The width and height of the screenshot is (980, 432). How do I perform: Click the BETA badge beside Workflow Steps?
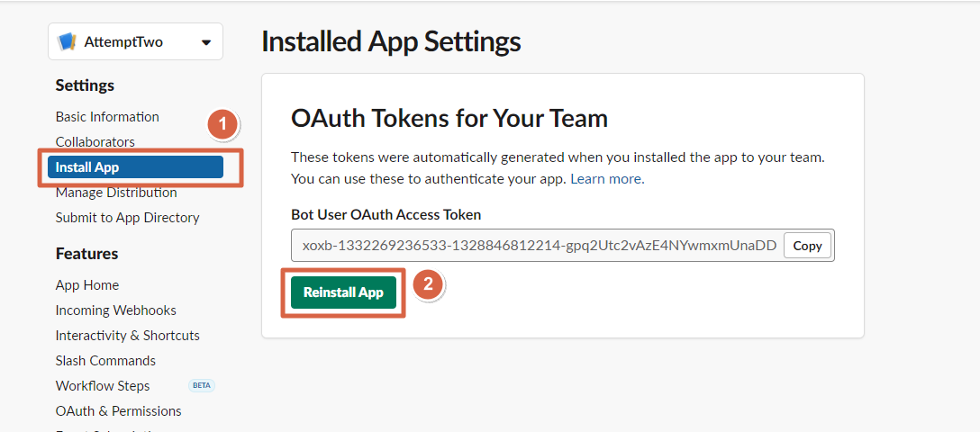coord(202,386)
